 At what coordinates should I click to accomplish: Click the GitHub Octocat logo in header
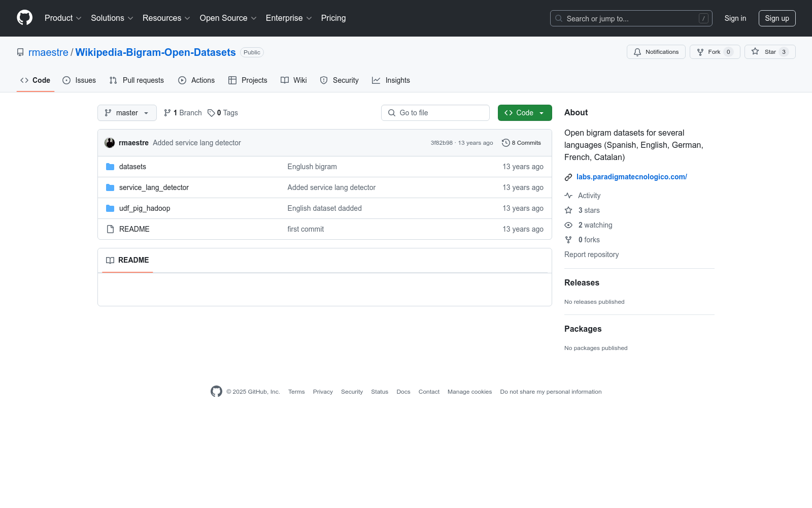tap(24, 18)
